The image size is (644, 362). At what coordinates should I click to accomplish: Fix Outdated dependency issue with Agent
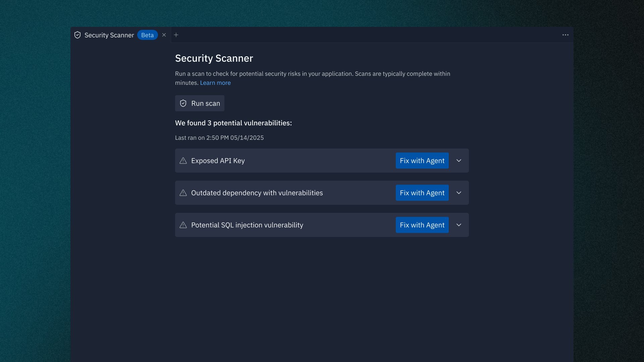point(422,193)
